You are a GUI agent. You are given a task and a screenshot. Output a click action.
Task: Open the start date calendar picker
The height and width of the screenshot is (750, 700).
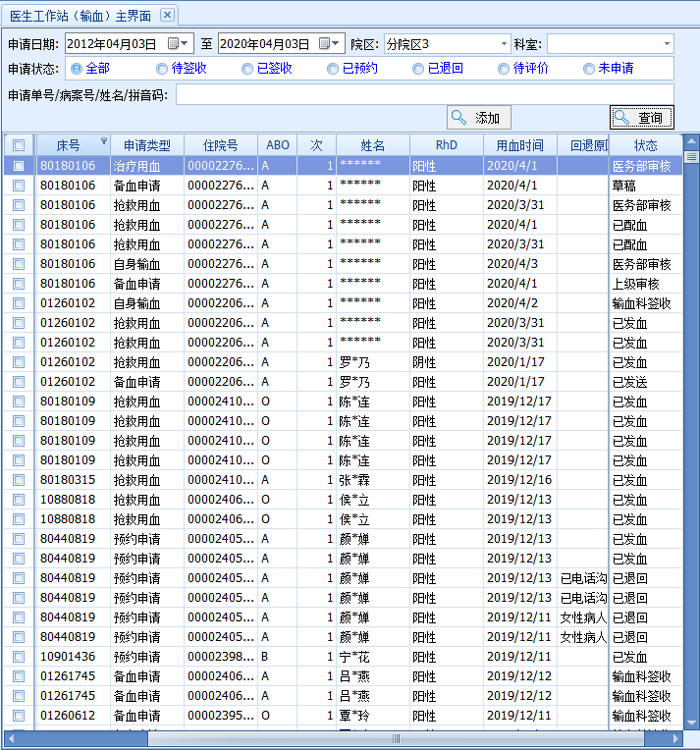175,44
